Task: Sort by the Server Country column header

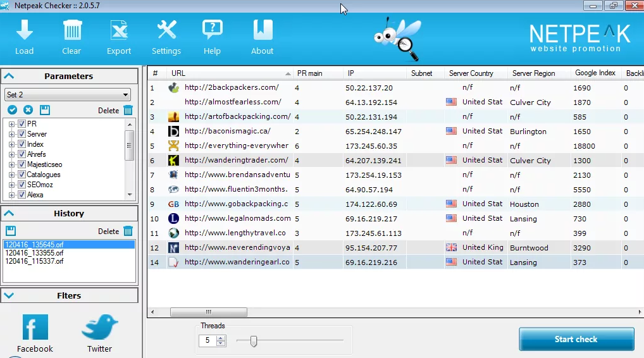Action: 476,73
